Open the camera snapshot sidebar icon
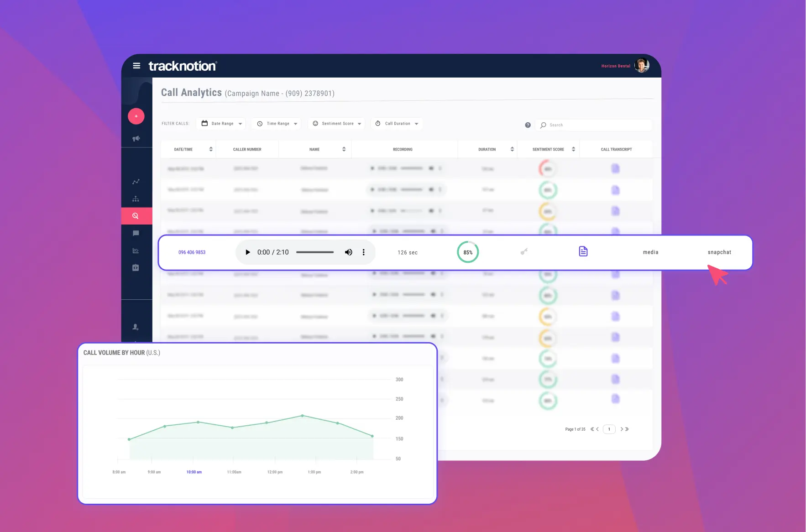This screenshot has height=532, width=806. [136, 268]
